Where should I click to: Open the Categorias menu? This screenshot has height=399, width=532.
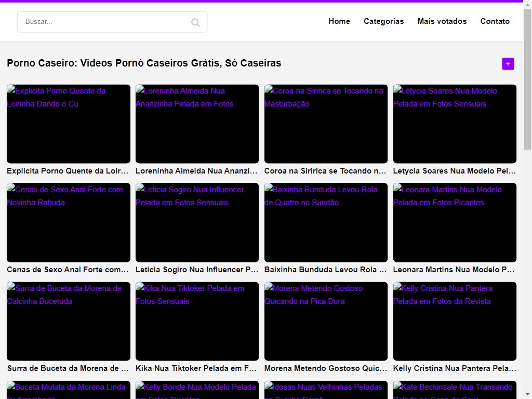click(383, 21)
